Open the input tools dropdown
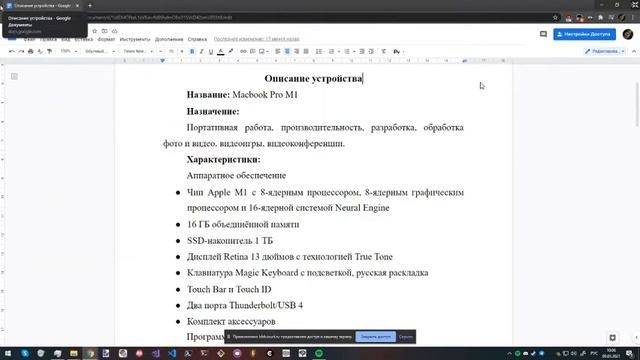Viewport: 640px width, 360px height. click(x=398, y=51)
